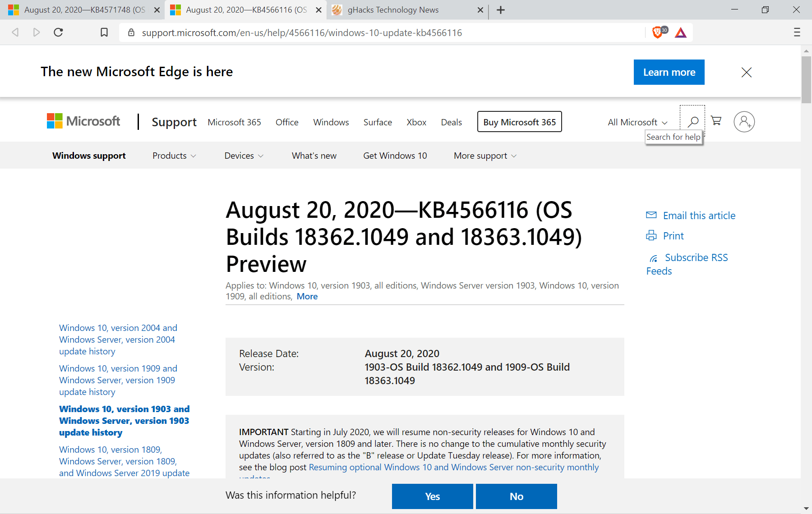The width and height of the screenshot is (812, 514).
Task: Open the shopping cart
Action: coord(716,121)
